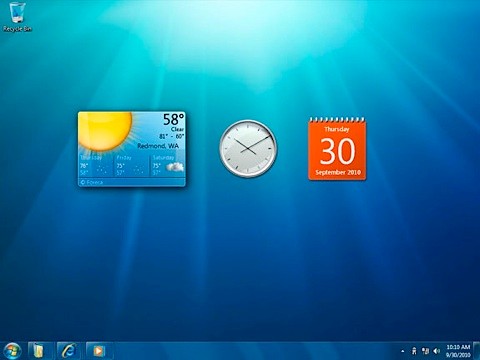Click 'Thursday' on the calendar gadget
The width and height of the screenshot is (480, 360).
pyautogui.click(x=337, y=129)
